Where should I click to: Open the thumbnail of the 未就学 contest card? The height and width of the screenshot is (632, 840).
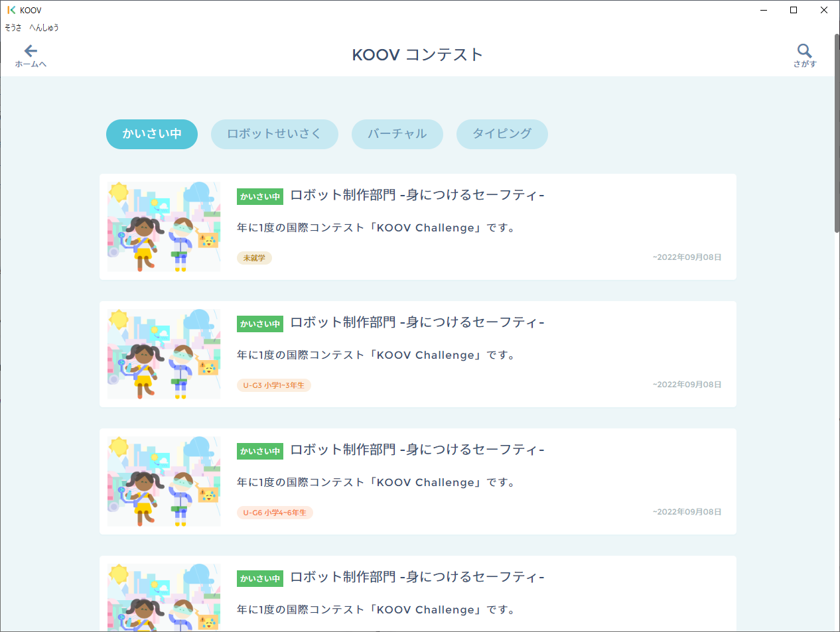coord(164,227)
